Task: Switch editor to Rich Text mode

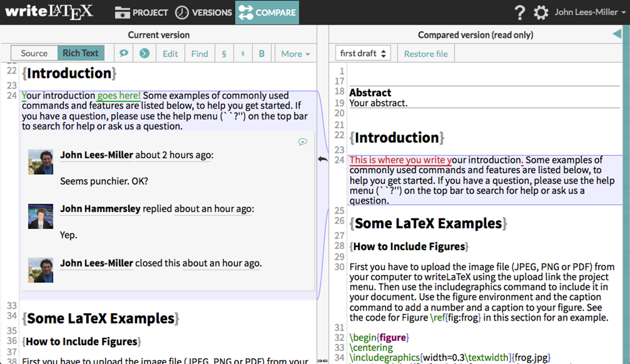Action: (x=80, y=53)
